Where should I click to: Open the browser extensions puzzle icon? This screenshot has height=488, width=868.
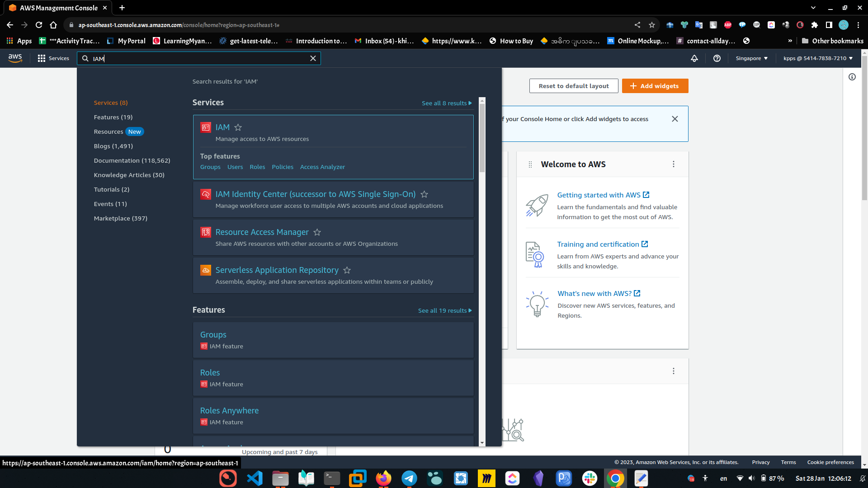coord(815,25)
